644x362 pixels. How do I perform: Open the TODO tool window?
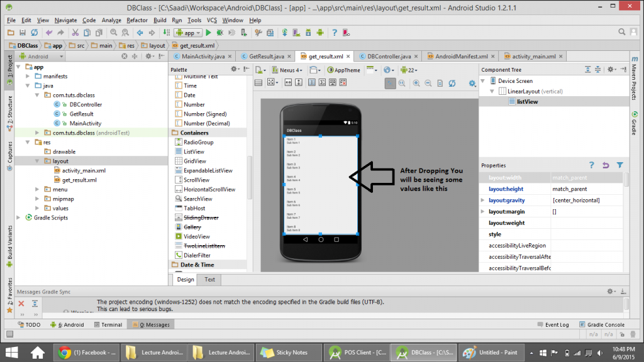point(29,325)
